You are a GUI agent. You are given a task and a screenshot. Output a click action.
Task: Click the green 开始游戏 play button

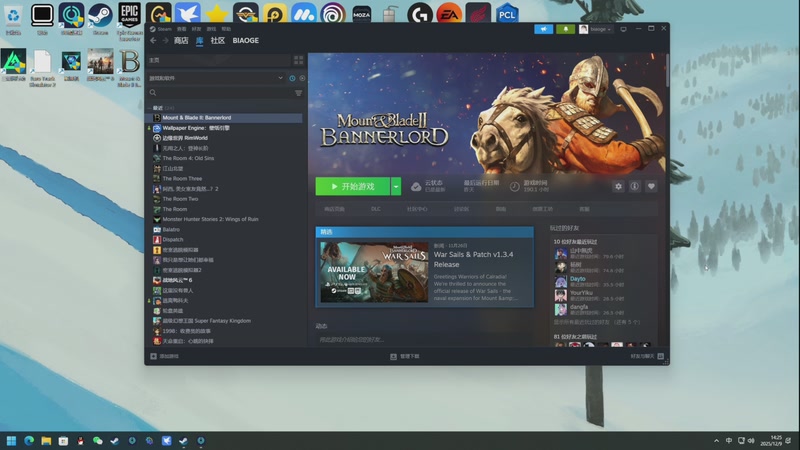tap(353, 186)
